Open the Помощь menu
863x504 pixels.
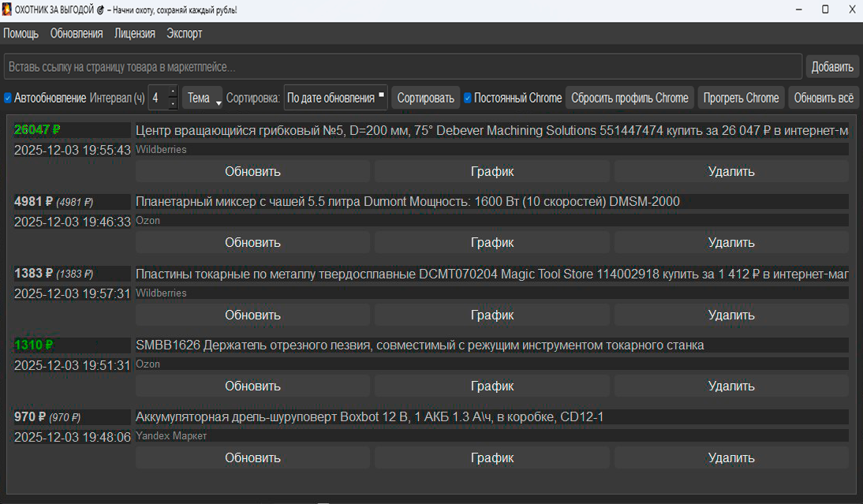[21, 33]
